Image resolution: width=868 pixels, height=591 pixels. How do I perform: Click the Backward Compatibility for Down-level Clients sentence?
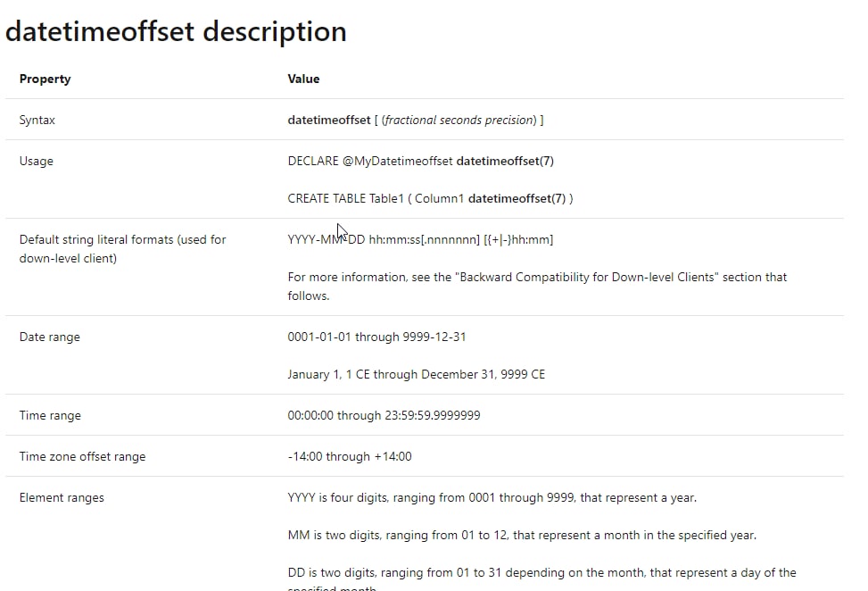point(537,287)
